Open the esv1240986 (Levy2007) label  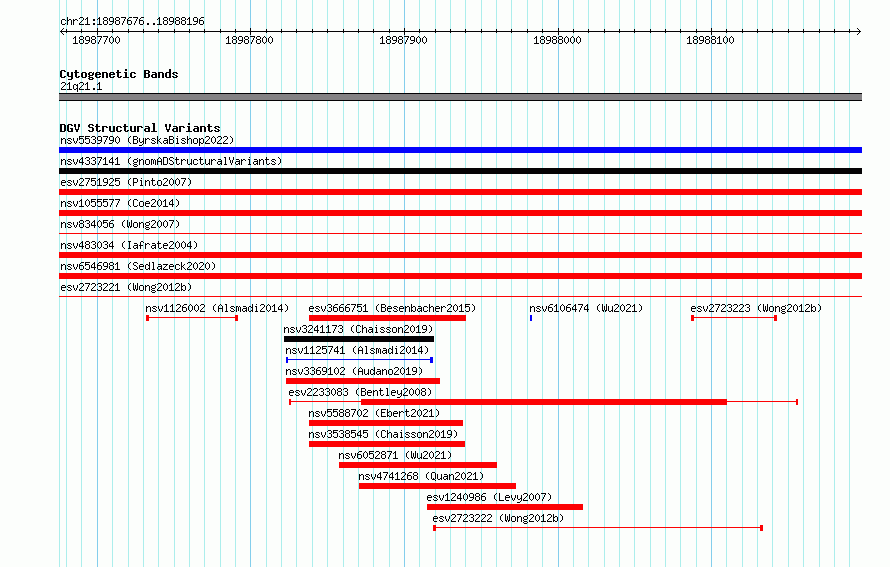(489, 497)
